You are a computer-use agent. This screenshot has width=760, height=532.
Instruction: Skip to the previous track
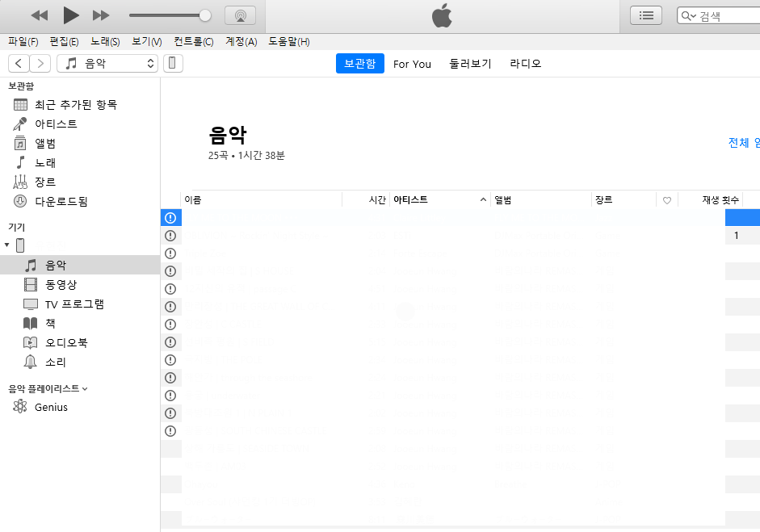tap(40, 15)
